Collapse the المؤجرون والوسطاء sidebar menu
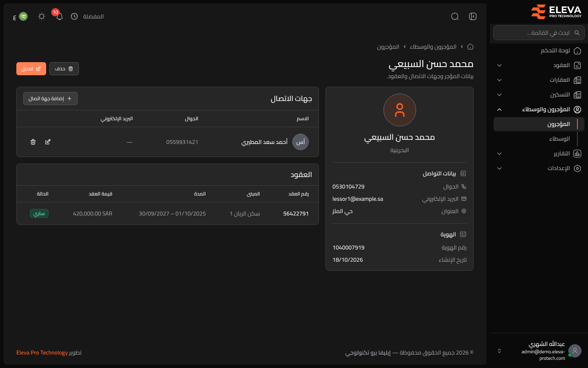This screenshot has height=368, width=588. point(539,110)
